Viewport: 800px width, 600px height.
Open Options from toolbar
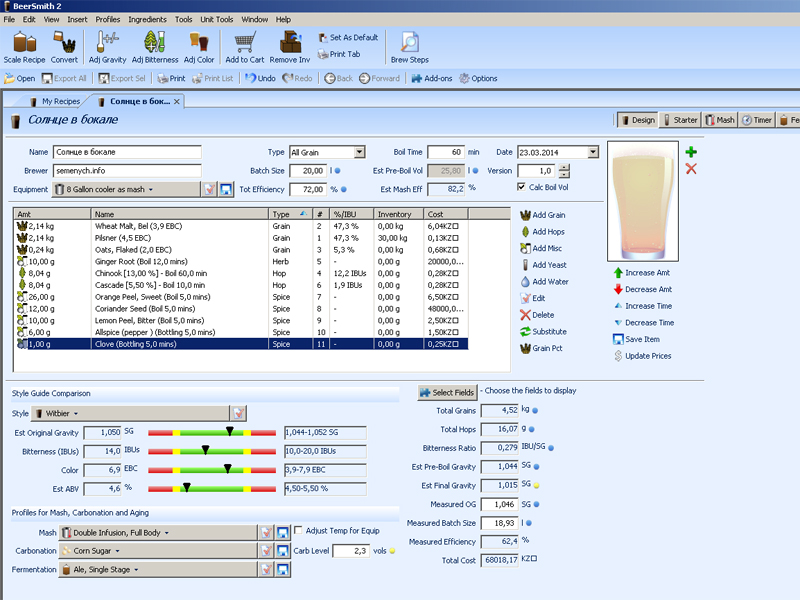(478, 79)
